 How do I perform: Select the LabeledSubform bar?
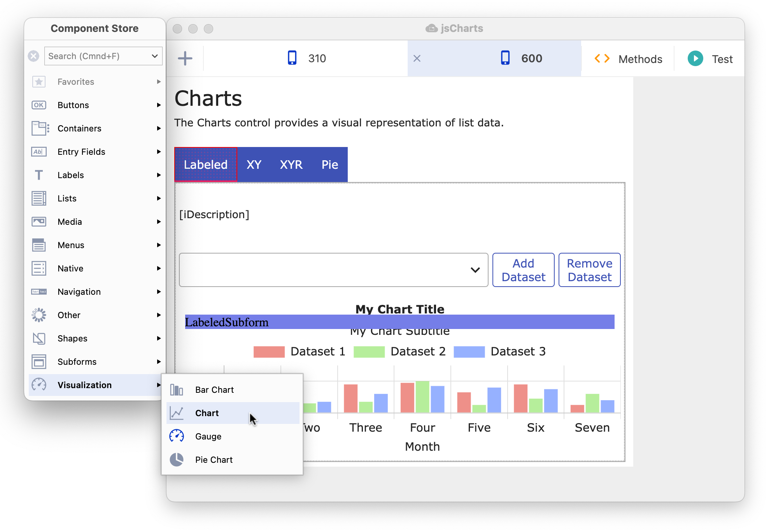[x=400, y=322]
